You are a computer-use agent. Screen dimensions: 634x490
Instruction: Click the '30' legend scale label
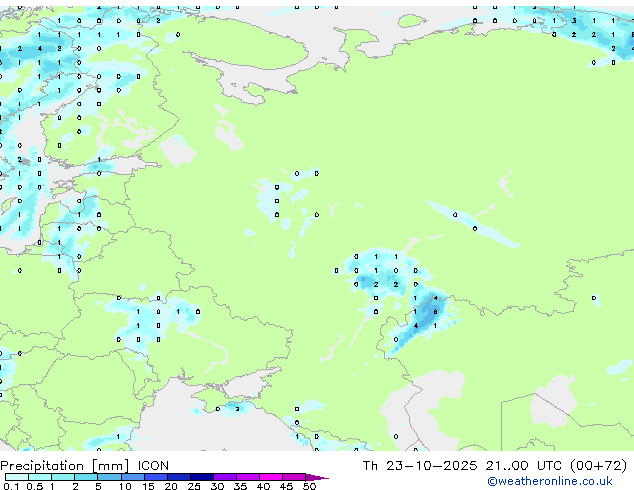[217, 486]
